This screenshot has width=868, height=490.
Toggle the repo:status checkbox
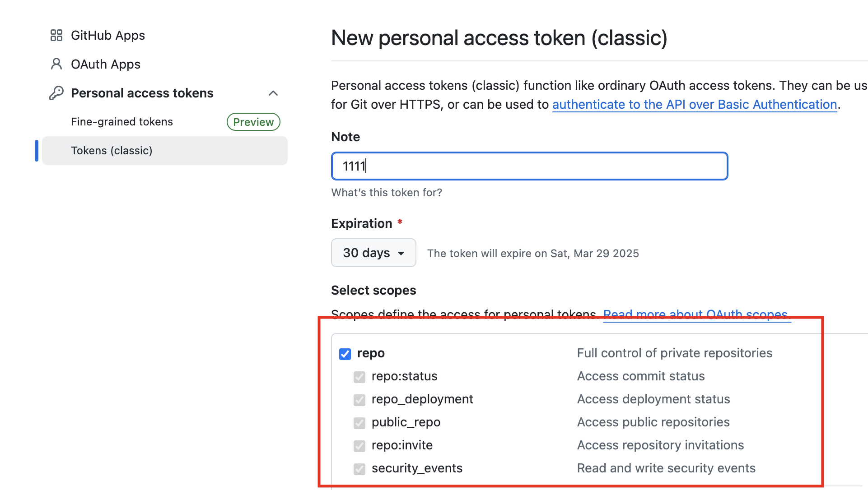(x=359, y=377)
